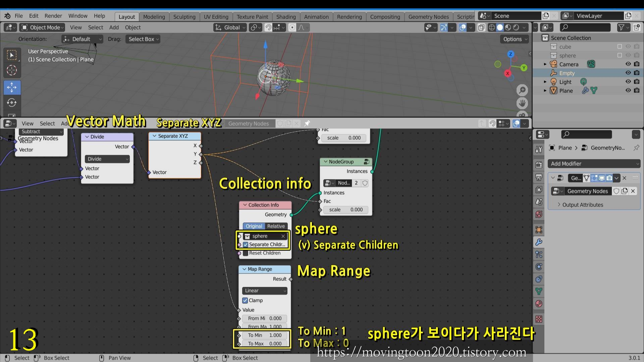Viewport: 644px width, 362px height.
Task: Click the viewport pan hand gizmo
Action: click(522, 103)
